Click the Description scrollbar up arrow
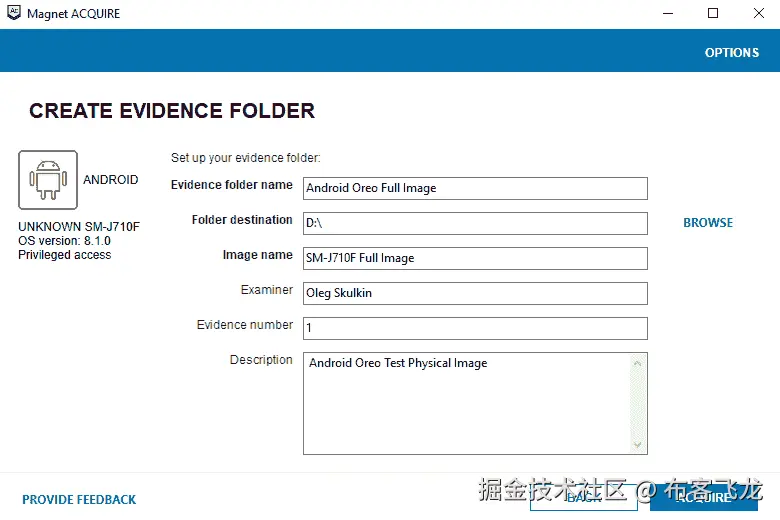The width and height of the screenshot is (780, 520). tap(638, 364)
